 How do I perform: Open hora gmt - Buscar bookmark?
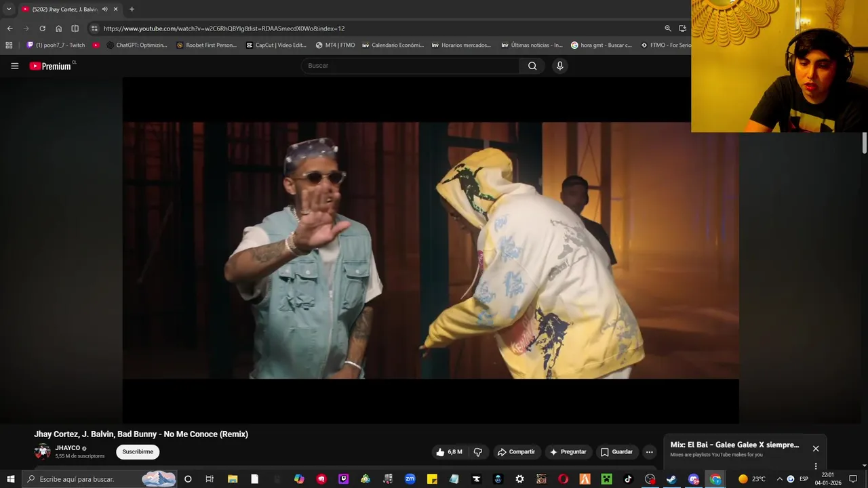(x=601, y=45)
